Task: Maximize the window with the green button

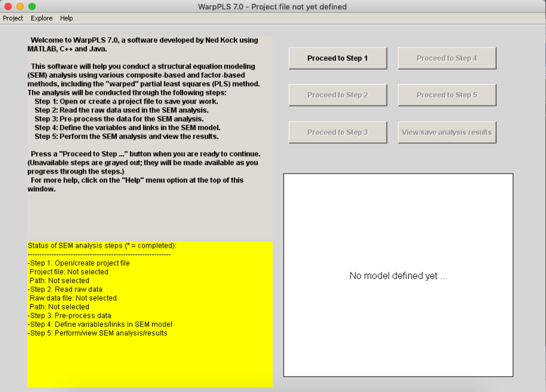Action: point(32,6)
